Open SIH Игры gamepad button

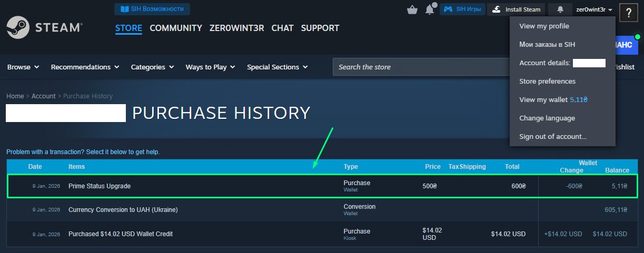pyautogui.click(x=462, y=9)
